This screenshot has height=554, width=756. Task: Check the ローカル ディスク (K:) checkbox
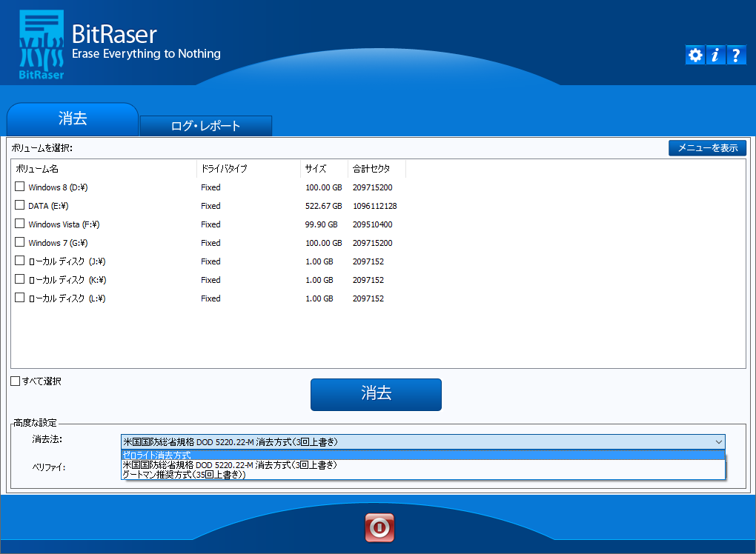20,279
